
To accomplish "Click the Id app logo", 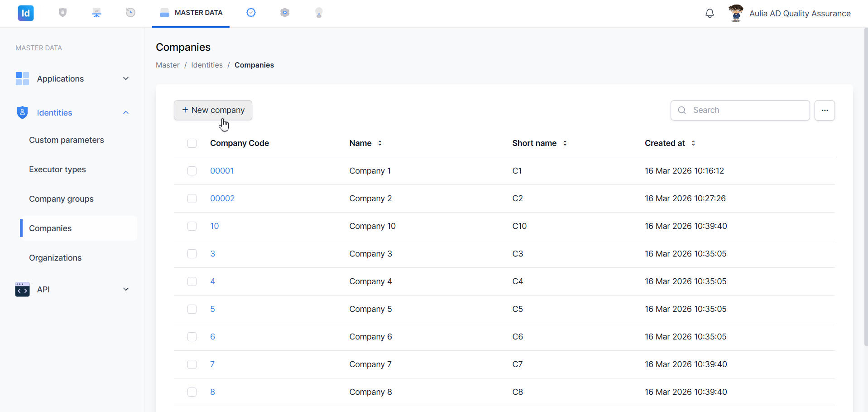I will coord(26,13).
